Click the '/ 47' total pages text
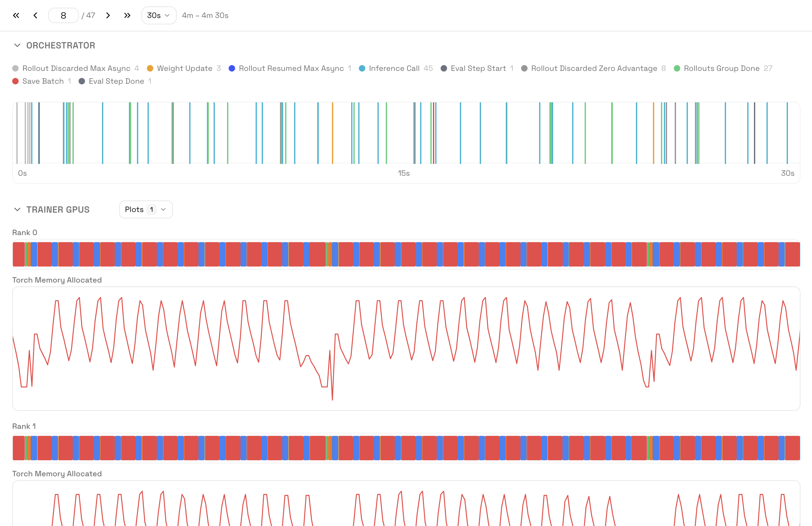Viewport: 812px width, 526px height. point(89,15)
